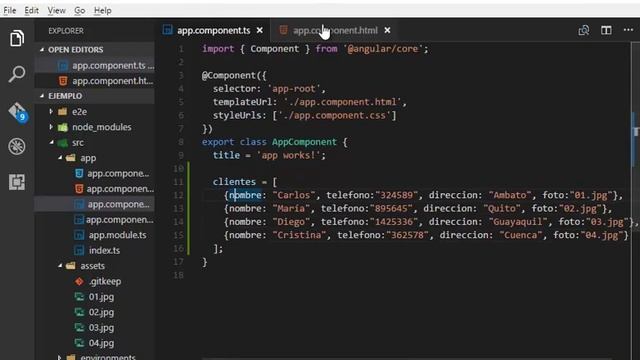The width and height of the screenshot is (640, 360).
Task: Open the Search view in activity bar
Action: 17,74
